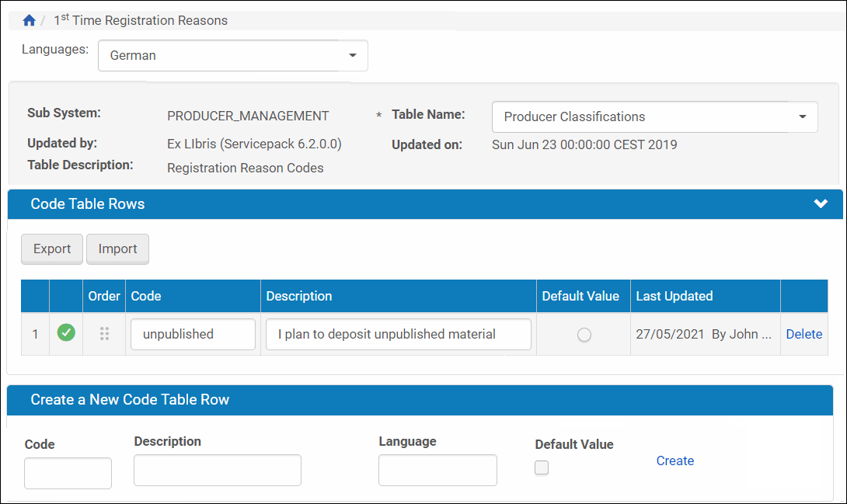This screenshot has width=847, height=504.
Task: Open the Table Name dropdown
Action: point(654,117)
